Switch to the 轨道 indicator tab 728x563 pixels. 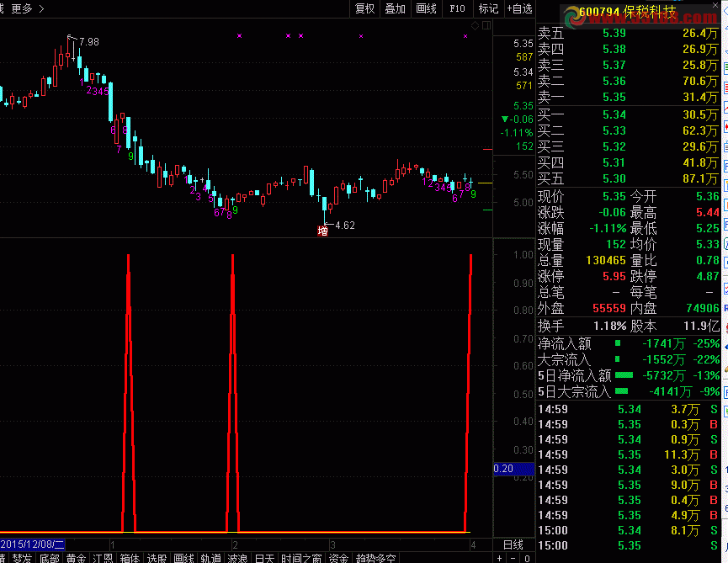click(x=210, y=558)
